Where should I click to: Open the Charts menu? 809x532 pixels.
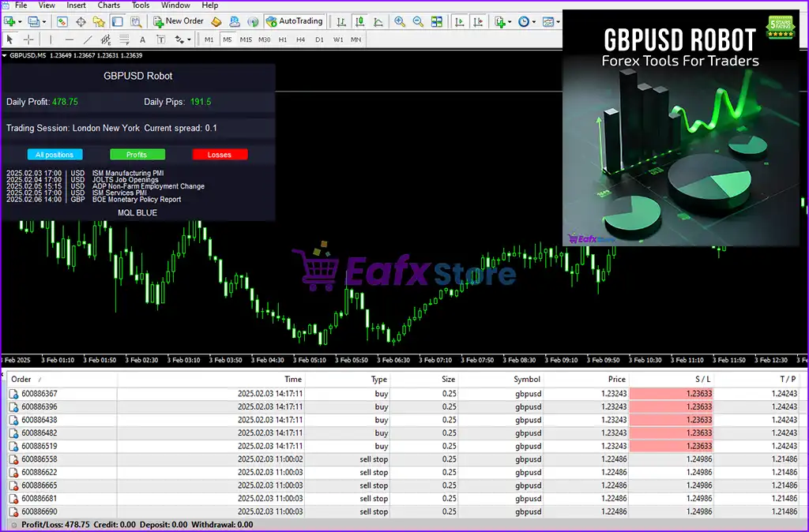click(109, 6)
